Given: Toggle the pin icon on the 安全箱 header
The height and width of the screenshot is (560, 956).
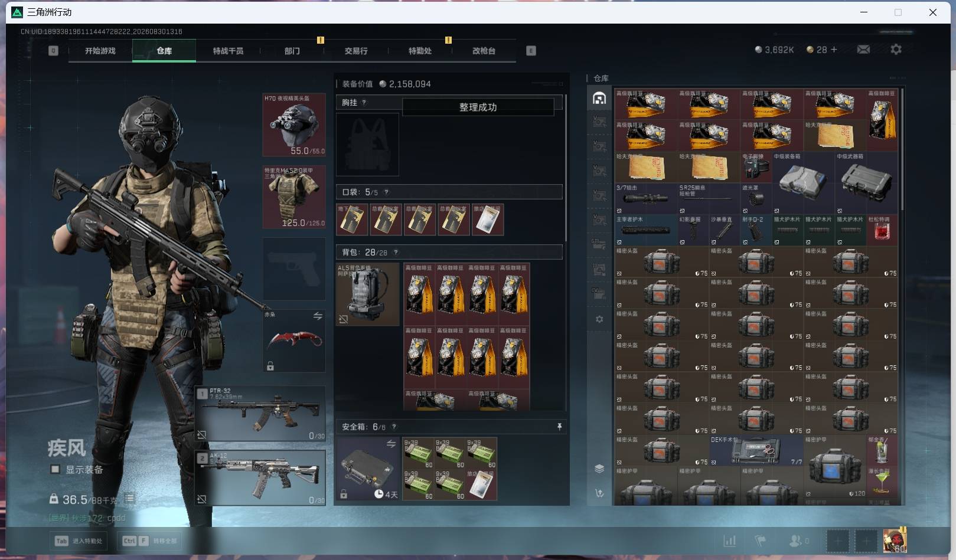Looking at the screenshot, I should (x=559, y=427).
